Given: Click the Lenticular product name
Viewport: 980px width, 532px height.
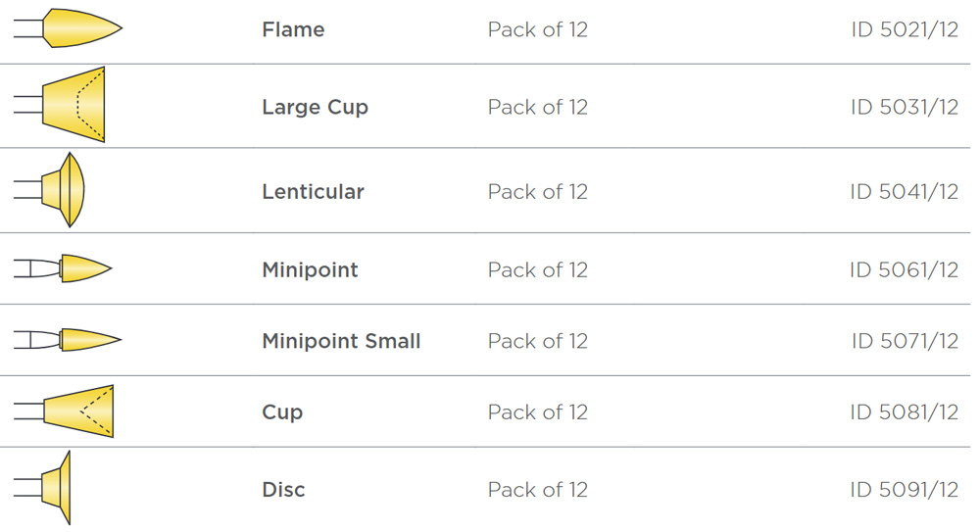Looking at the screenshot, I should pos(313,192).
